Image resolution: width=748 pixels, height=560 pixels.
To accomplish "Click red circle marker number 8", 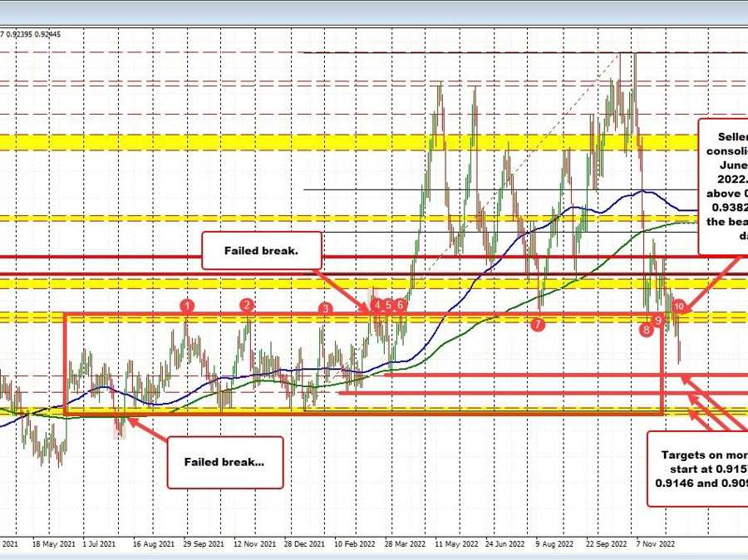I will 646,330.
